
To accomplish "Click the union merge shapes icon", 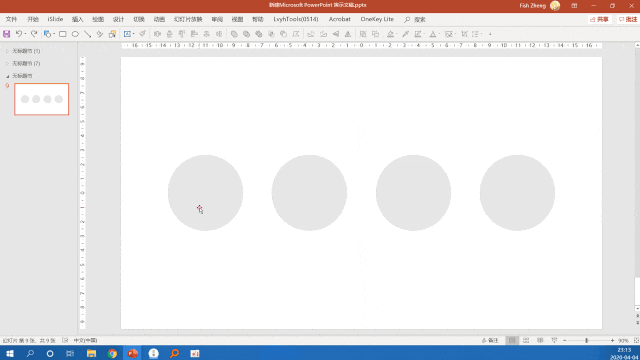I will 234,34.
